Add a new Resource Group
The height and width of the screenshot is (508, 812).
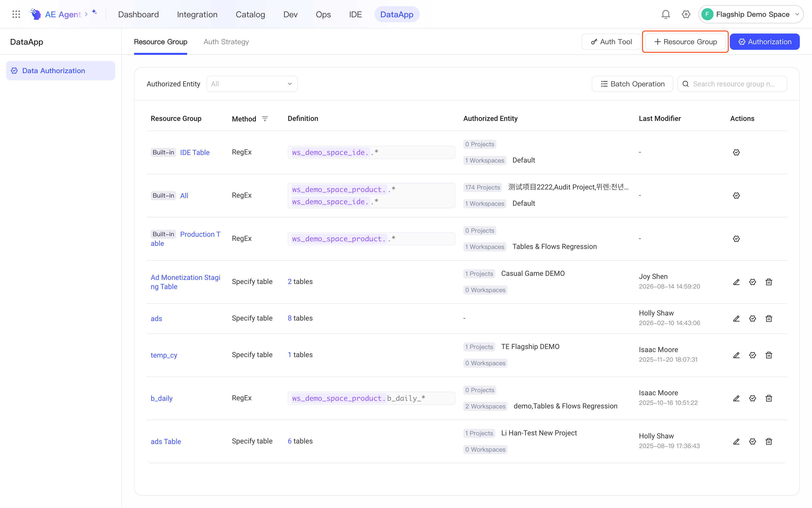point(685,42)
